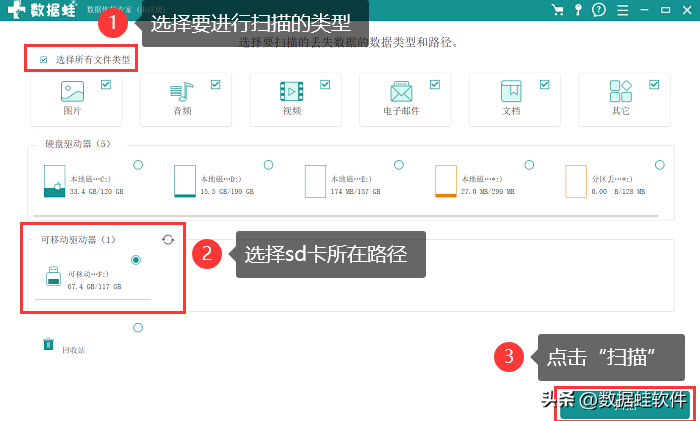700x421 pixels.
Task: Select local disk C: radio button
Action: point(138,165)
